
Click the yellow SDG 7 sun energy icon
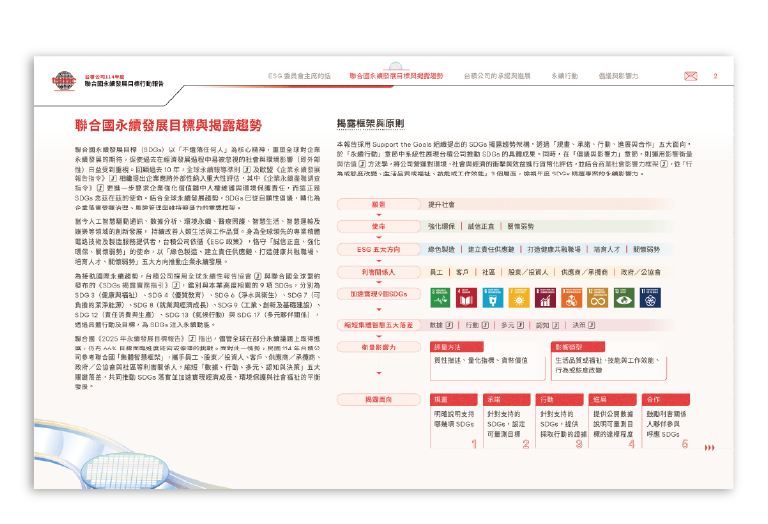pyautogui.click(x=519, y=298)
